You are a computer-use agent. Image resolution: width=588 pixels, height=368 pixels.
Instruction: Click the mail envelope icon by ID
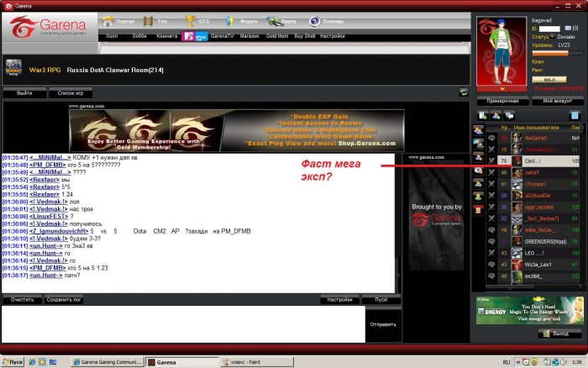[566, 29]
